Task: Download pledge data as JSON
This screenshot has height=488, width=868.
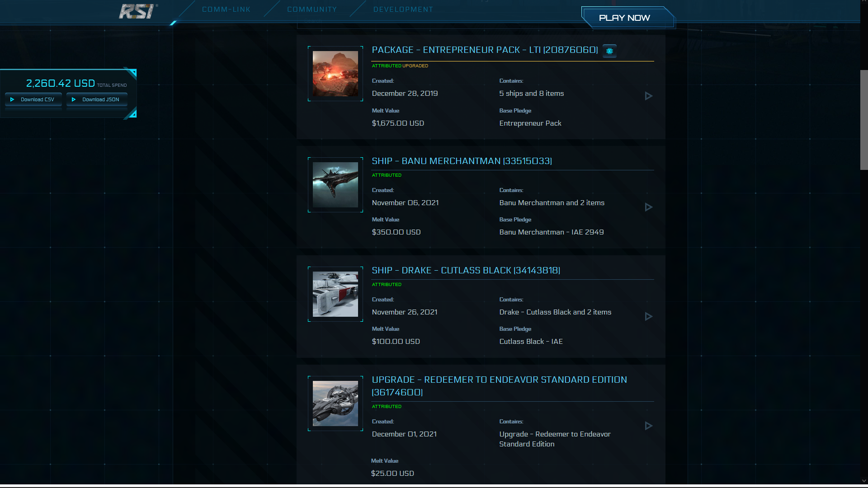Action: [x=97, y=99]
